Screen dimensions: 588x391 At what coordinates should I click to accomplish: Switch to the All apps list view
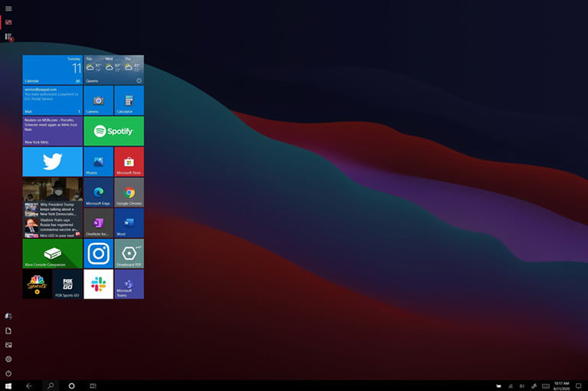tap(9, 37)
